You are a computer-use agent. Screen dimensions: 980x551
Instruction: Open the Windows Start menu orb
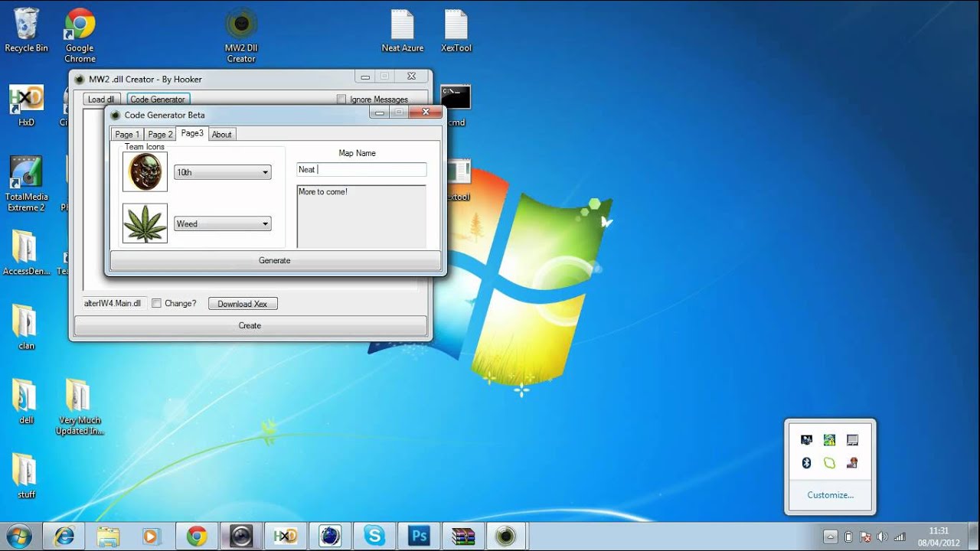tap(18, 536)
